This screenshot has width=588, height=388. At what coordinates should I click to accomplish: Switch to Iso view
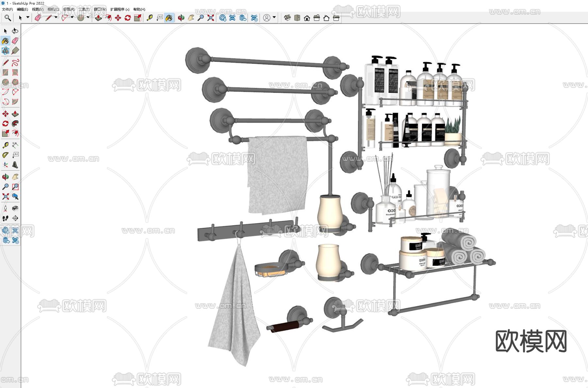(287, 18)
